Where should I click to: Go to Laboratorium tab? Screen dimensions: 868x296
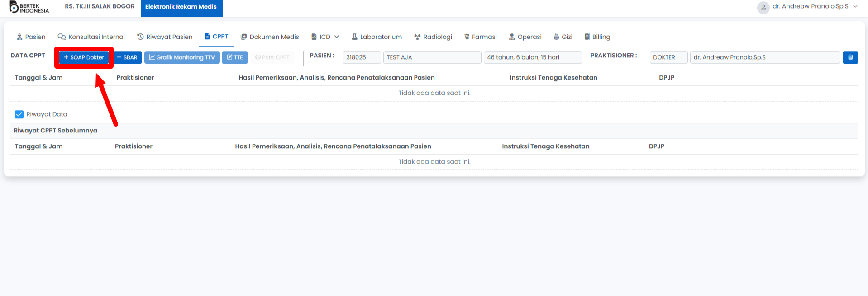pos(377,37)
